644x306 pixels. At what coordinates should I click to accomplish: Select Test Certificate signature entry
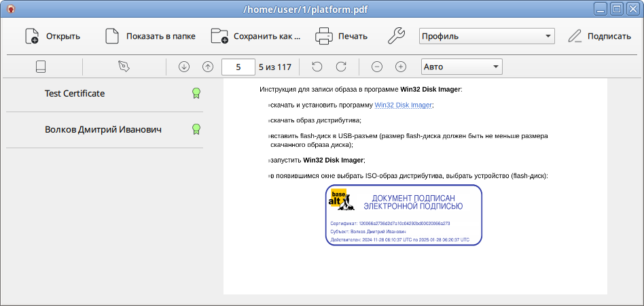75,93
